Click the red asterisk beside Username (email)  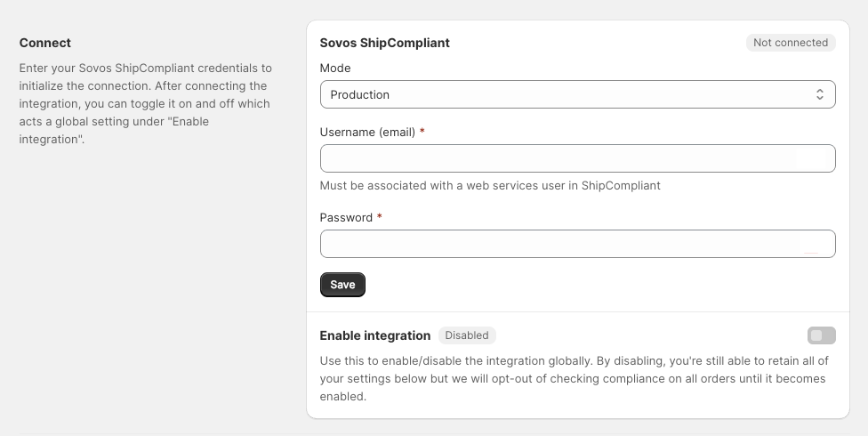pos(422,132)
